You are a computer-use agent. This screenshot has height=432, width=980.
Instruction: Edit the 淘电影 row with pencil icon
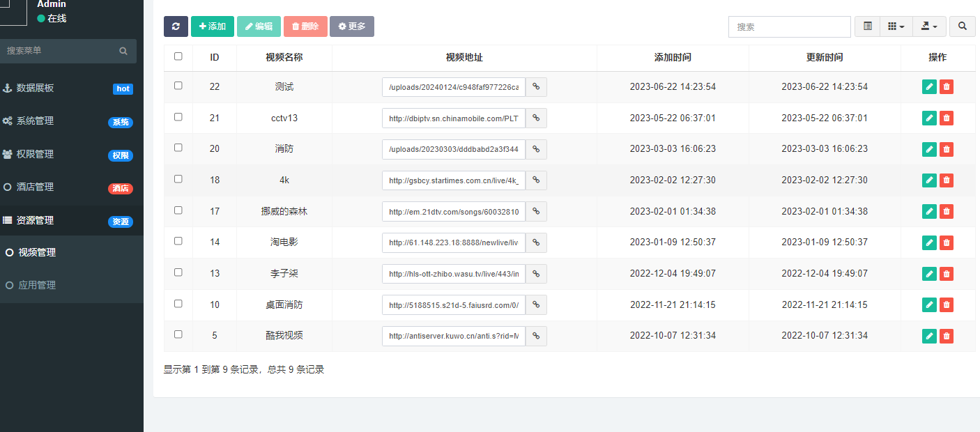coord(929,242)
